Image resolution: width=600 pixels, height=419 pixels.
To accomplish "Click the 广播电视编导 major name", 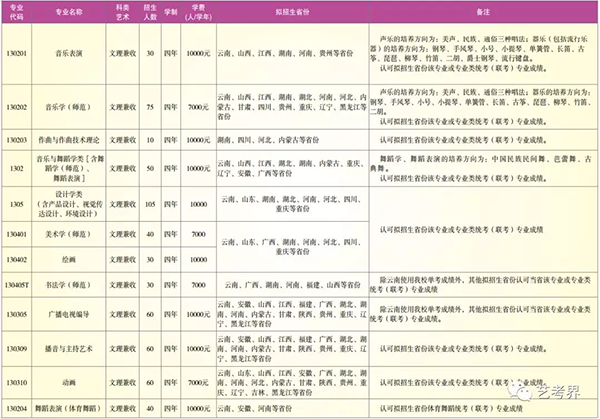I will click(69, 315).
